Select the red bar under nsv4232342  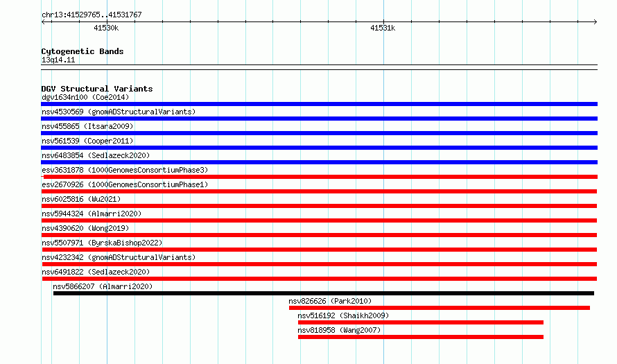(x=319, y=264)
